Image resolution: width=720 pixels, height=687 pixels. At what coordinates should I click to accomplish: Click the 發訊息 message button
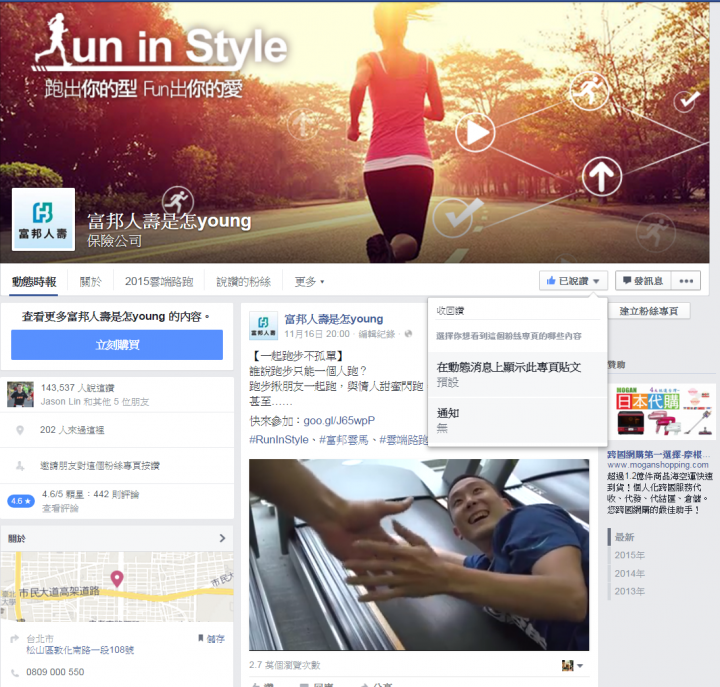[643, 281]
